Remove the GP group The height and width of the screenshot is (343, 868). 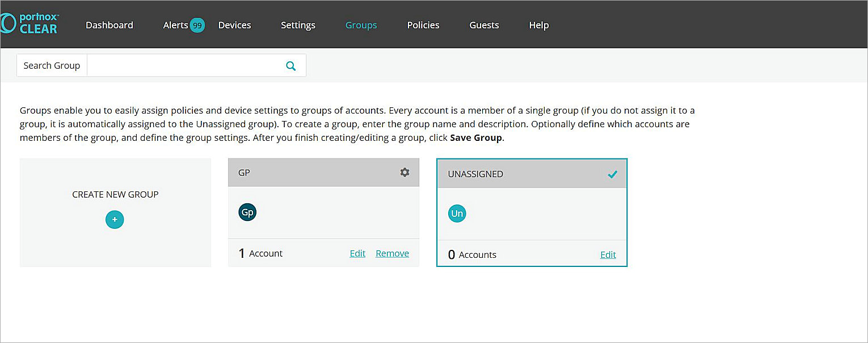click(x=392, y=253)
